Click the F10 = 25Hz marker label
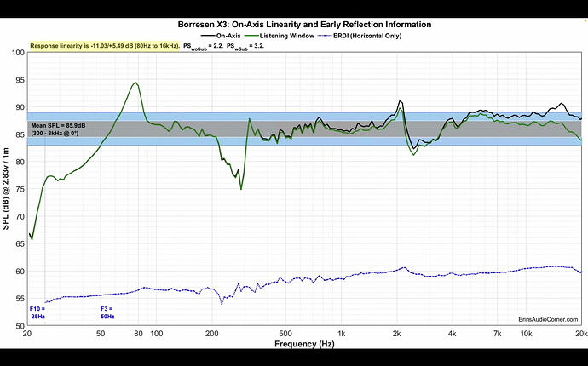 coord(37,312)
